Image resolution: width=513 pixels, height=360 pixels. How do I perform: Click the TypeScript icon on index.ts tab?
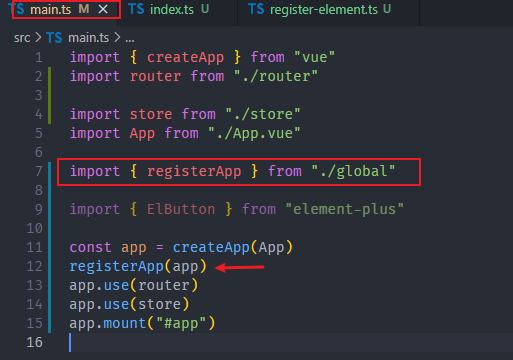tap(136, 9)
